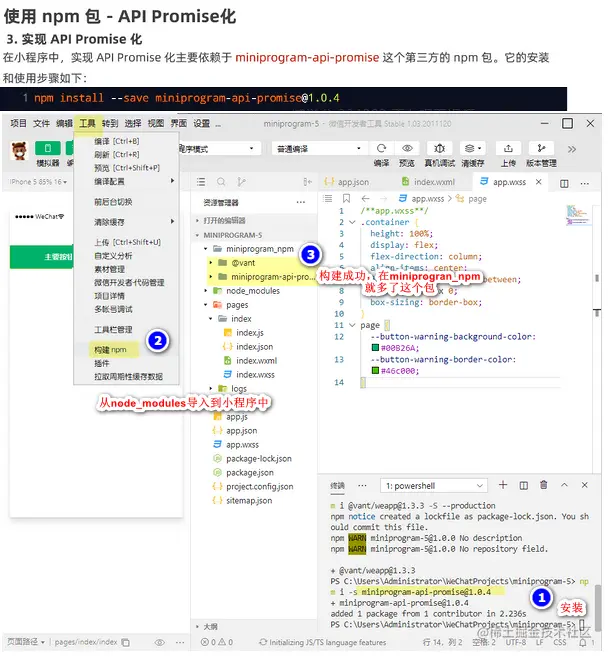
Task: Toggle the preview eye in bottom status bar
Action: 159,642
